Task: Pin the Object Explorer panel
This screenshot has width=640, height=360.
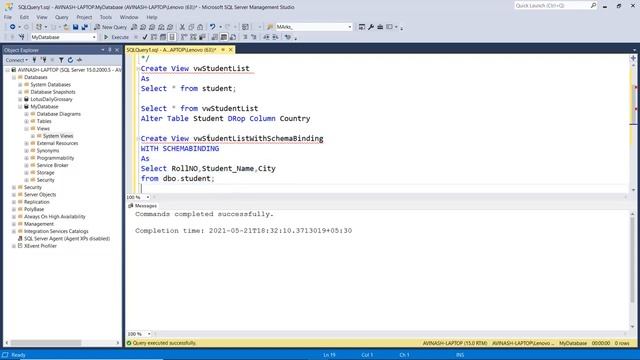Action: coord(110,50)
